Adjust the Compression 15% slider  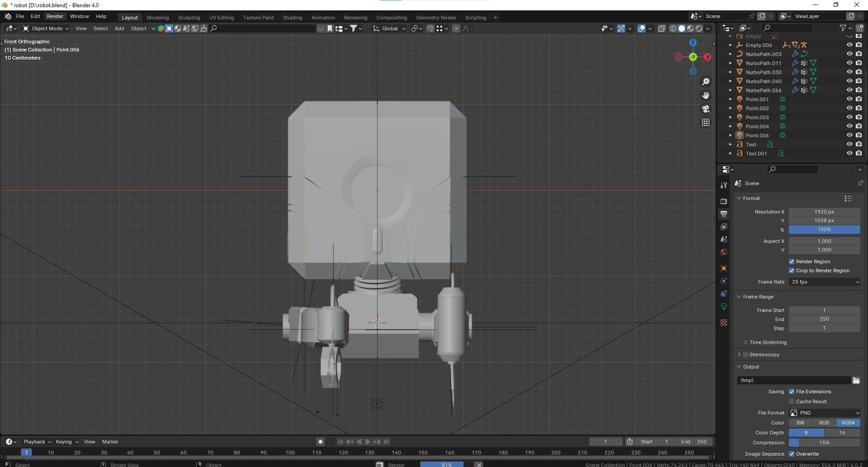point(825,443)
